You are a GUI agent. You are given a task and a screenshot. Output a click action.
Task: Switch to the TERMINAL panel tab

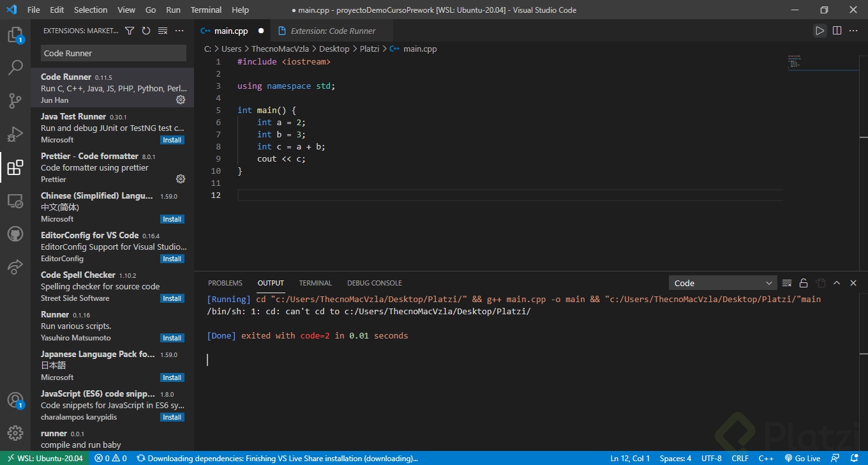click(315, 283)
